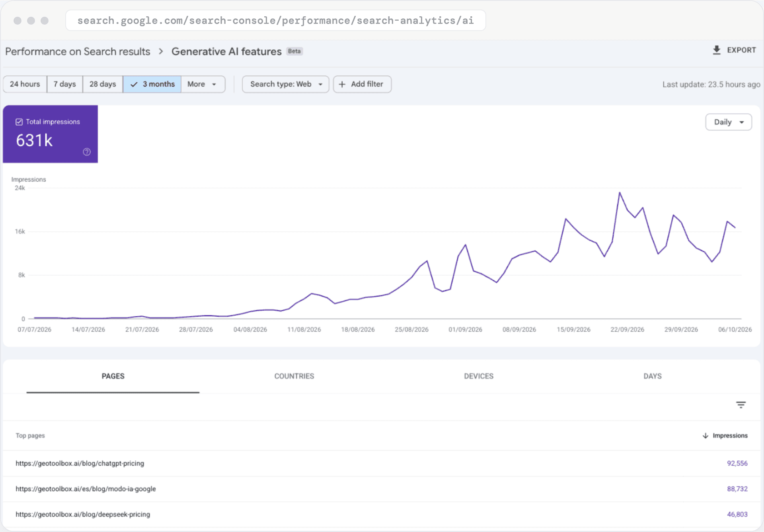Screen dimensions: 764x532
Task: Switch to the Countries tab
Action: 294,376
